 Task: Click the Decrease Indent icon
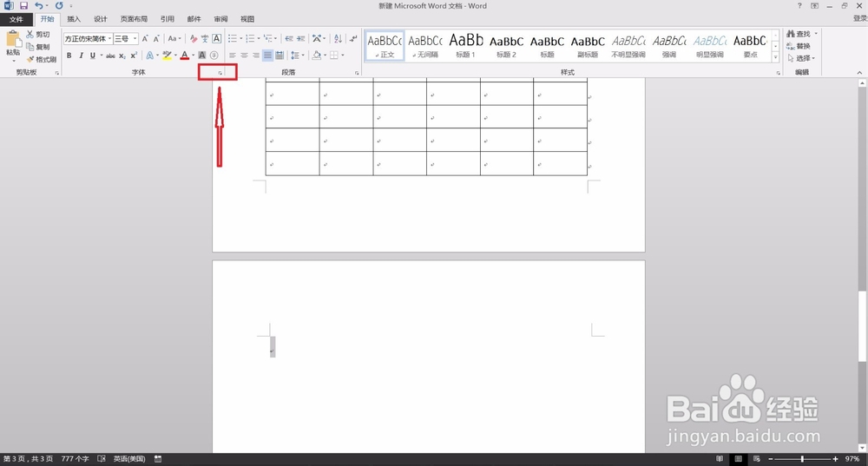(x=289, y=39)
